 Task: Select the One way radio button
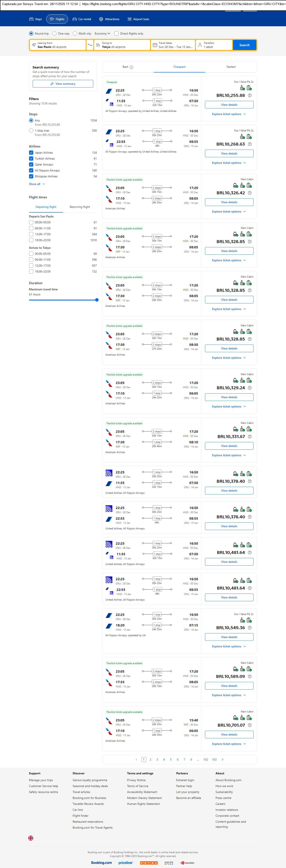coord(54,34)
